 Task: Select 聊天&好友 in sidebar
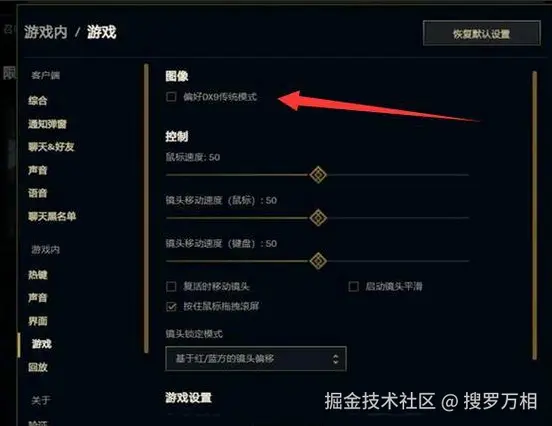coord(51,147)
